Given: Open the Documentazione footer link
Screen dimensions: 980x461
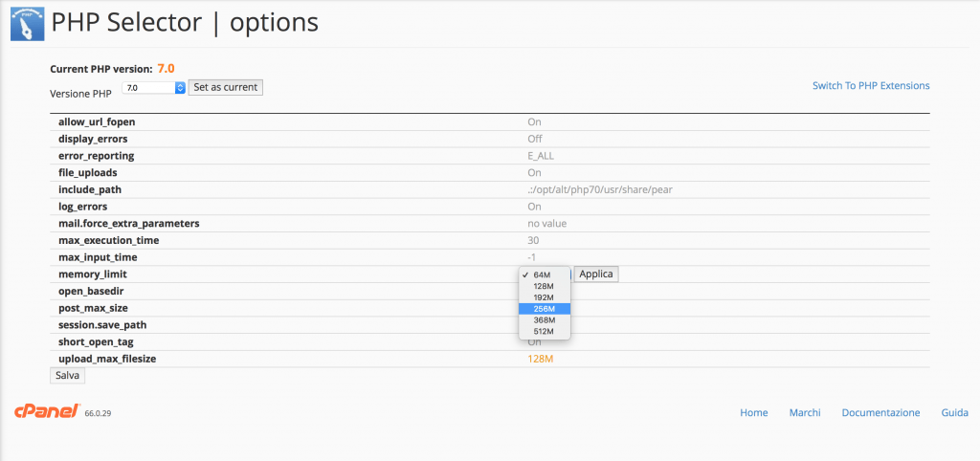Looking at the screenshot, I should pos(880,413).
